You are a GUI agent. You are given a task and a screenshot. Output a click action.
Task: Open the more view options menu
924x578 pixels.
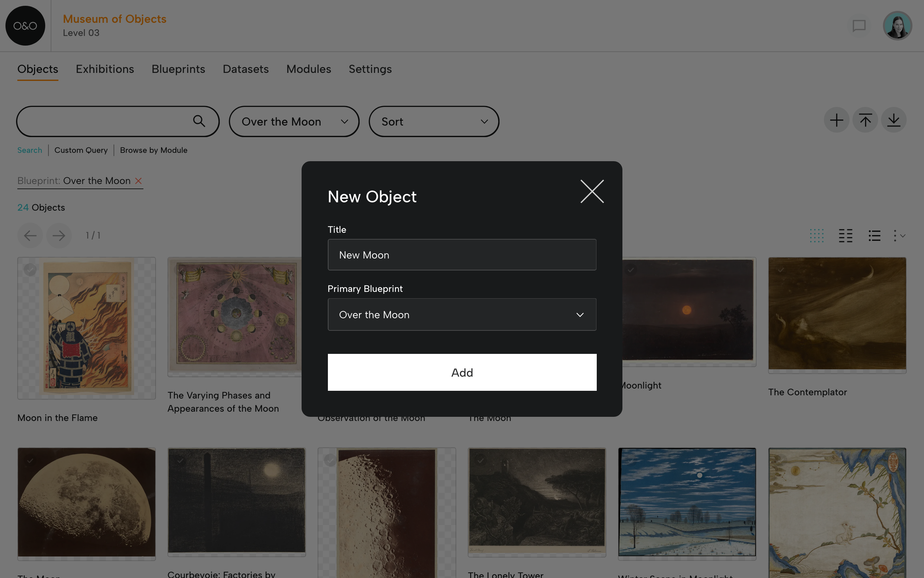899,235
